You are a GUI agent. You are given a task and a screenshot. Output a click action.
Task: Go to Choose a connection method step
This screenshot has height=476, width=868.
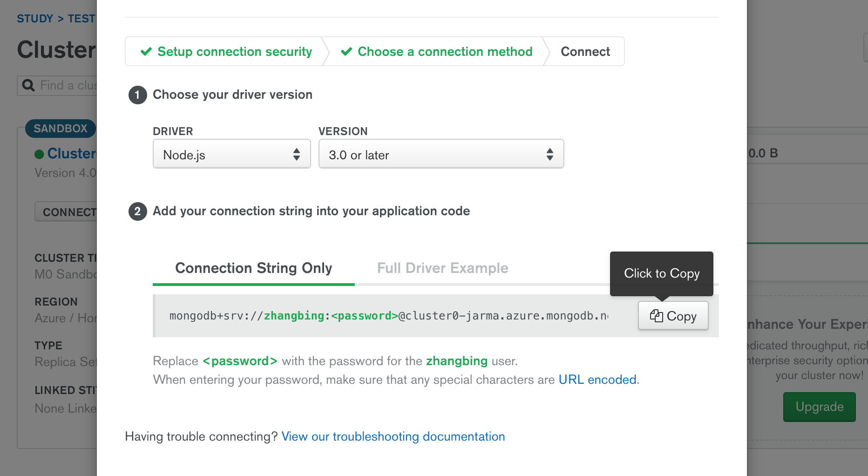[445, 51]
